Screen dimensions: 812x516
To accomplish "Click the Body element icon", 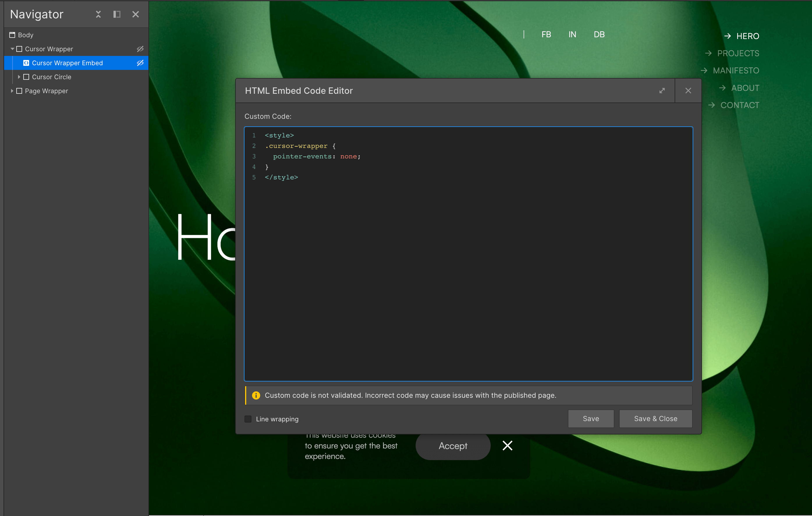I will tap(12, 35).
